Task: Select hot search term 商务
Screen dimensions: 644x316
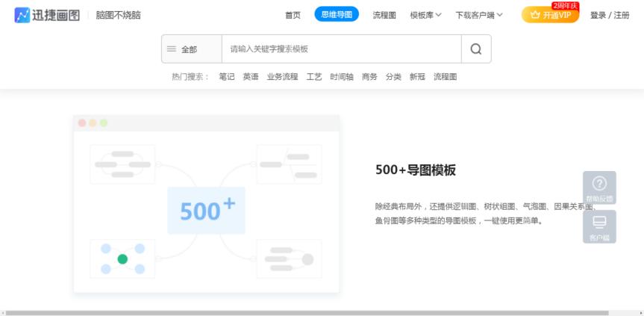Action: pos(369,77)
